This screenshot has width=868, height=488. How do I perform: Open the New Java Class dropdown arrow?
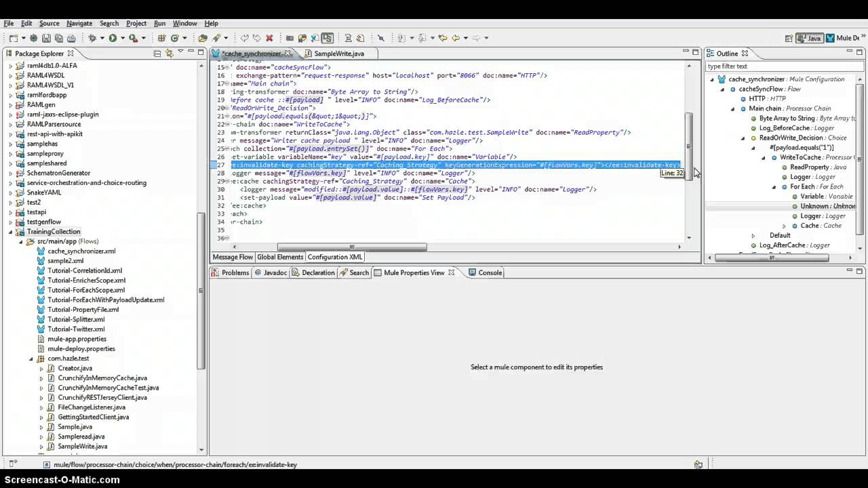click(184, 38)
